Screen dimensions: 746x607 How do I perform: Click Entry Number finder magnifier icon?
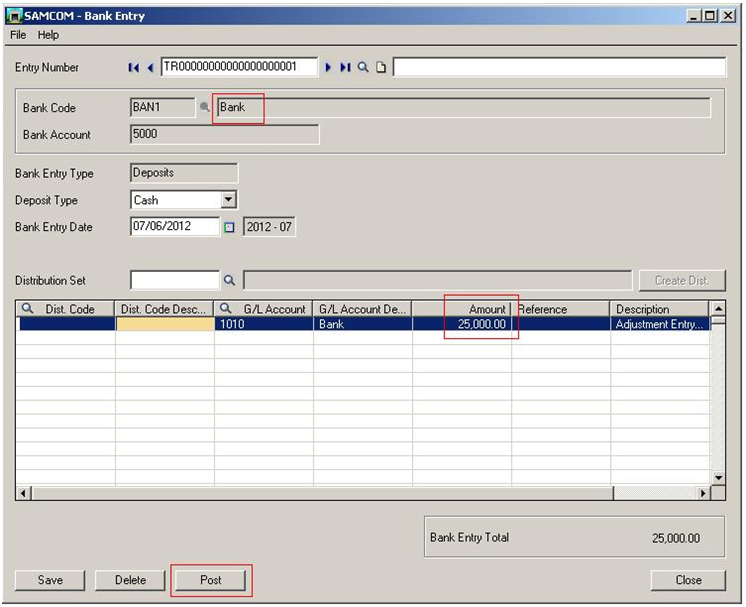coord(363,68)
